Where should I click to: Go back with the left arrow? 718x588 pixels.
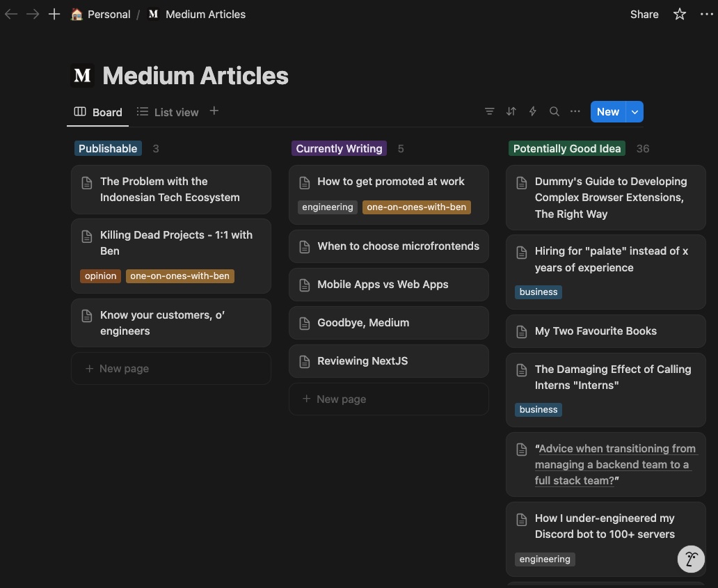pyautogui.click(x=11, y=14)
